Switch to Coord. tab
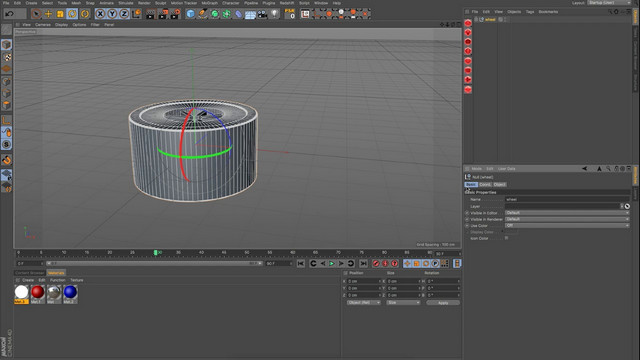Viewport: 640px width, 360px height. pos(485,184)
